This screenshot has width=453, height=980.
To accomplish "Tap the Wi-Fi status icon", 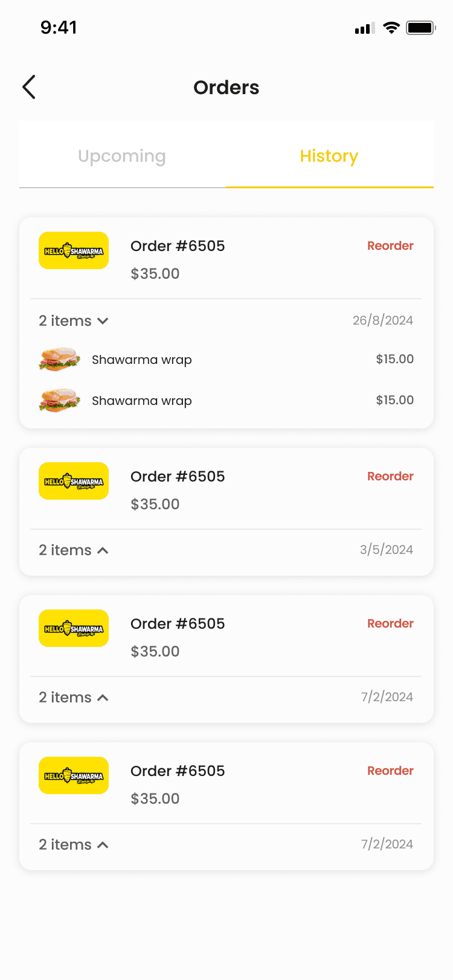I will pos(391,28).
